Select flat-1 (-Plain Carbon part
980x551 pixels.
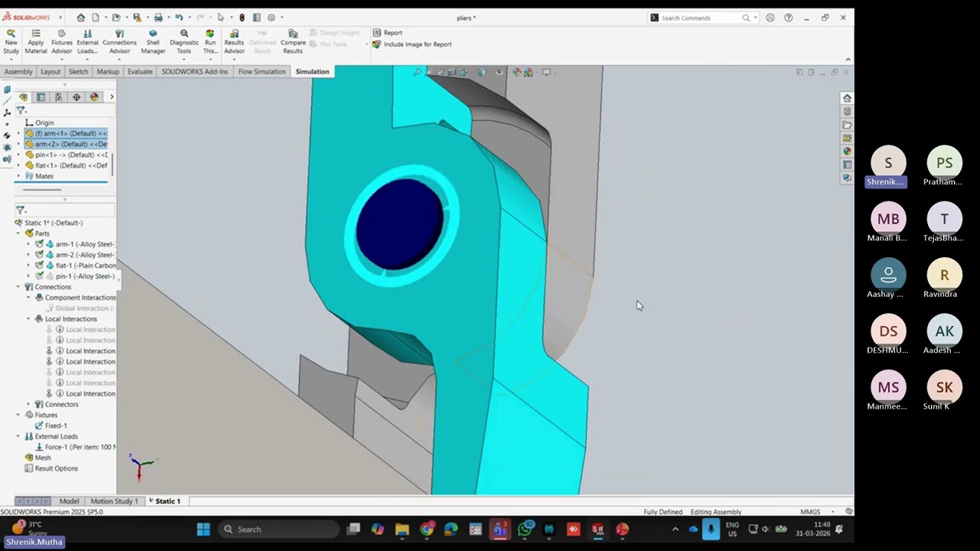(80, 266)
